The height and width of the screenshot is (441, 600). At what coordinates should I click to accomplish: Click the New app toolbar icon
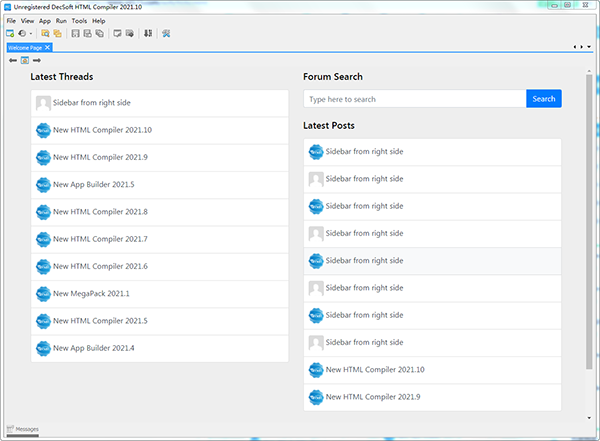coord(10,33)
